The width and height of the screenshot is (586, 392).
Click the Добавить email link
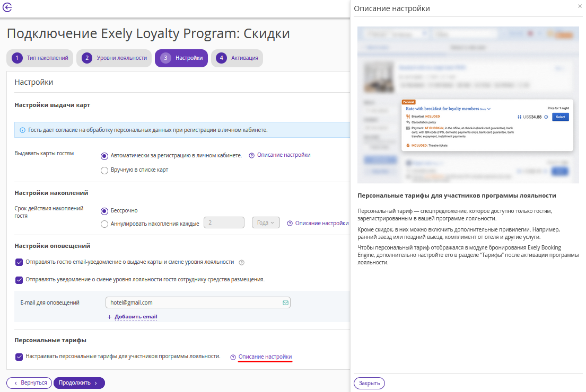(136, 317)
